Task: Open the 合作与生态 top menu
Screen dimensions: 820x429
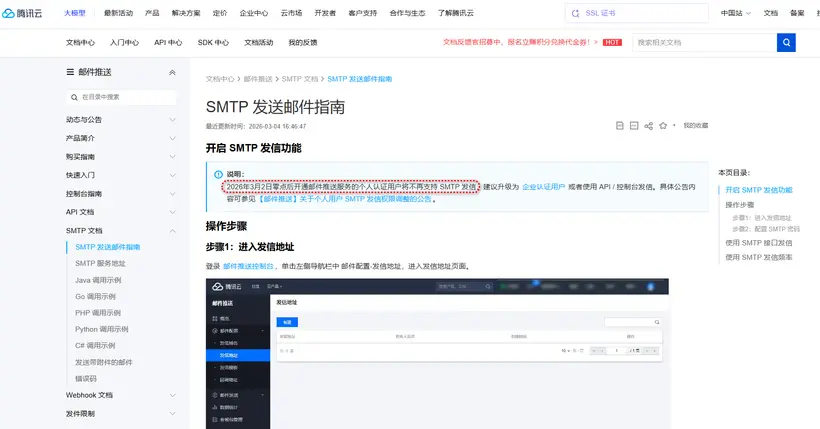Action: click(407, 13)
